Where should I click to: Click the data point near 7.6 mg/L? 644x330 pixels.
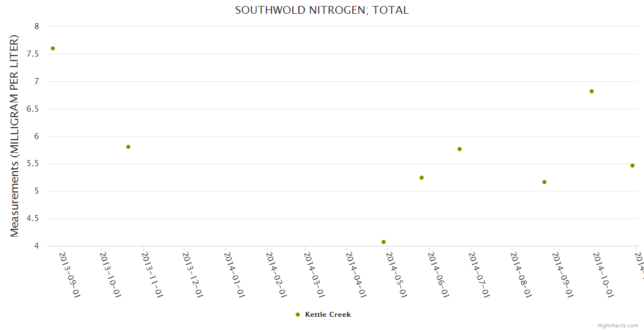[x=53, y=48]
